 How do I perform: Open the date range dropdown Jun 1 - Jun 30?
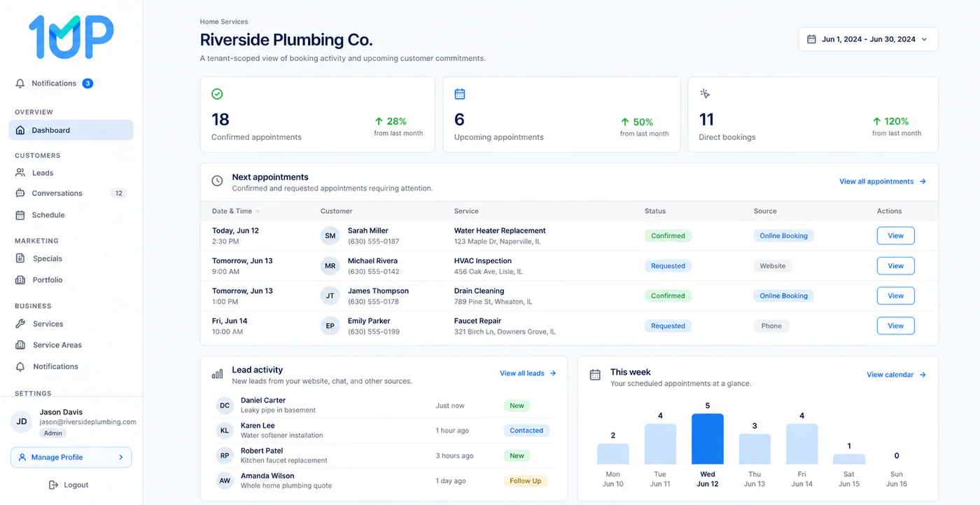868,39
